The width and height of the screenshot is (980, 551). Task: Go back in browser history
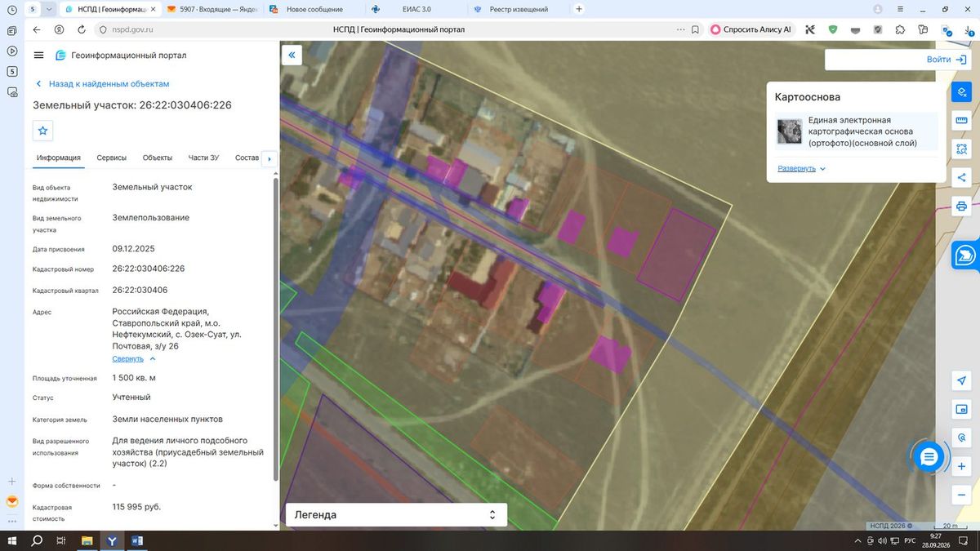point(37,29)
